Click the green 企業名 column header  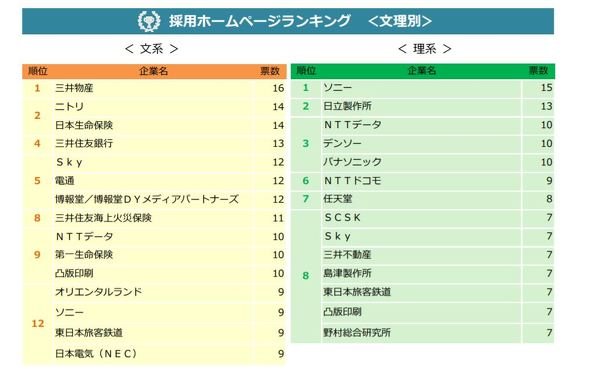[x=422, y=70]
